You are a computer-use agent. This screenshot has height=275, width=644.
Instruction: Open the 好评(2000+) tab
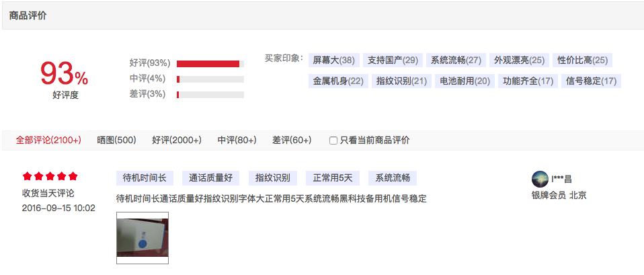point(177,141)
